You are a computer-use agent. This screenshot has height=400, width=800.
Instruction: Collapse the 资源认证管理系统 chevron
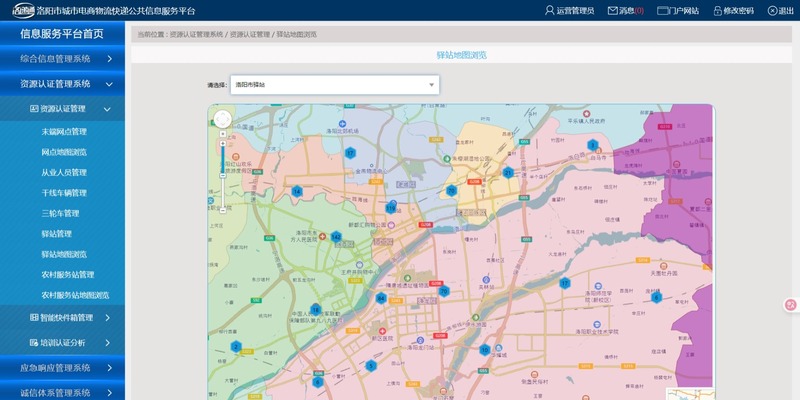[x=109, y=84]
